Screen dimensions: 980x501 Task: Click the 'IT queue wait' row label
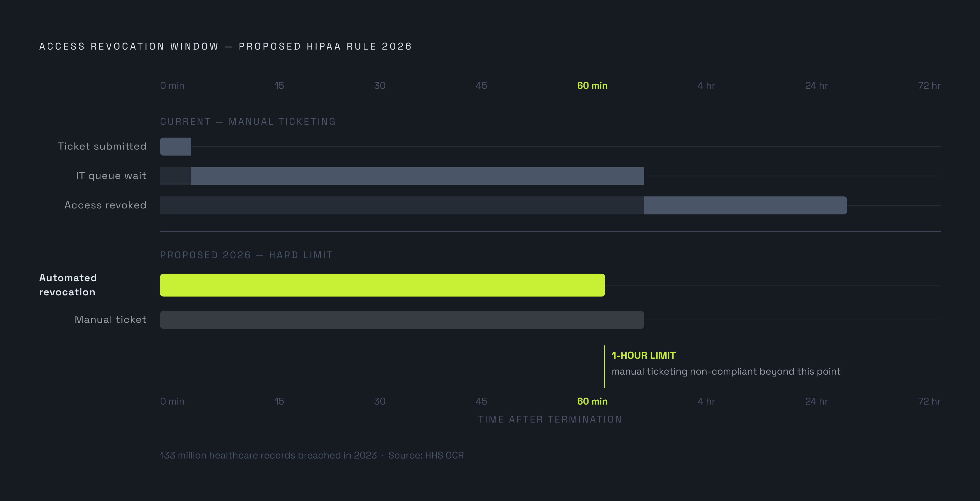111,175
